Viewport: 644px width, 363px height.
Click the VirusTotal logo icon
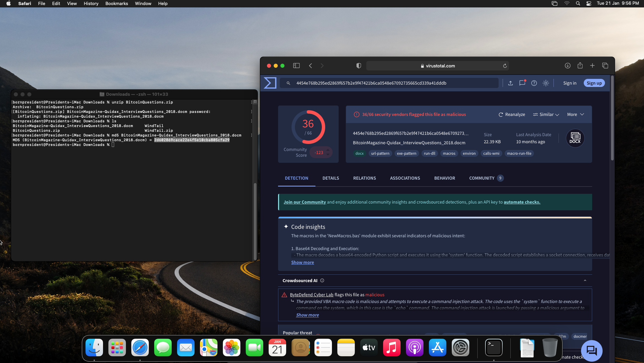pyautogui.click(x=270, y=83)
